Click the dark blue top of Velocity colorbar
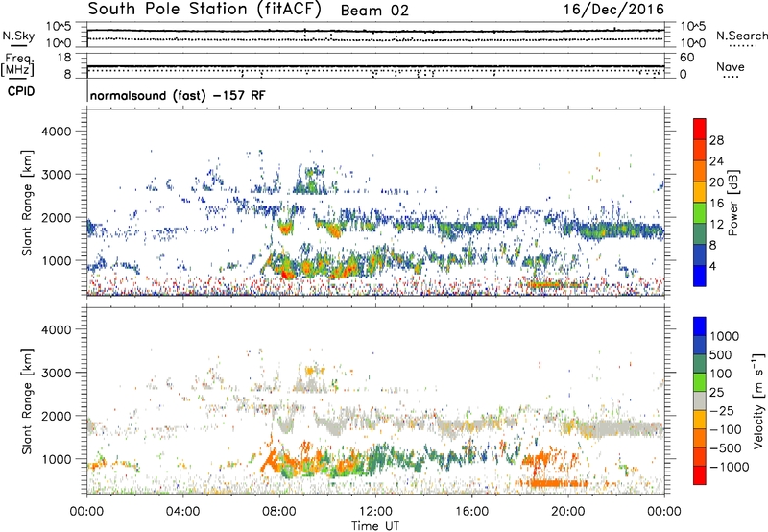Viewport: 768px width, 532px height. point(700,326)
